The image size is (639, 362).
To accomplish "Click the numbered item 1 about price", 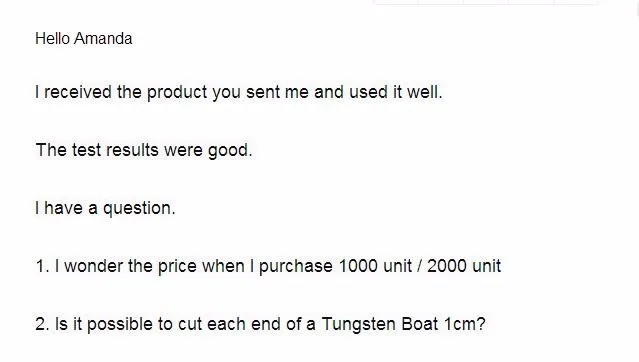I will click(268, 266).
